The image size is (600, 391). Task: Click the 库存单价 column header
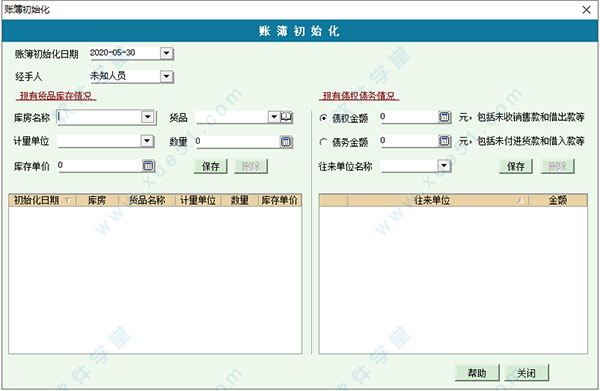(280, 200)
